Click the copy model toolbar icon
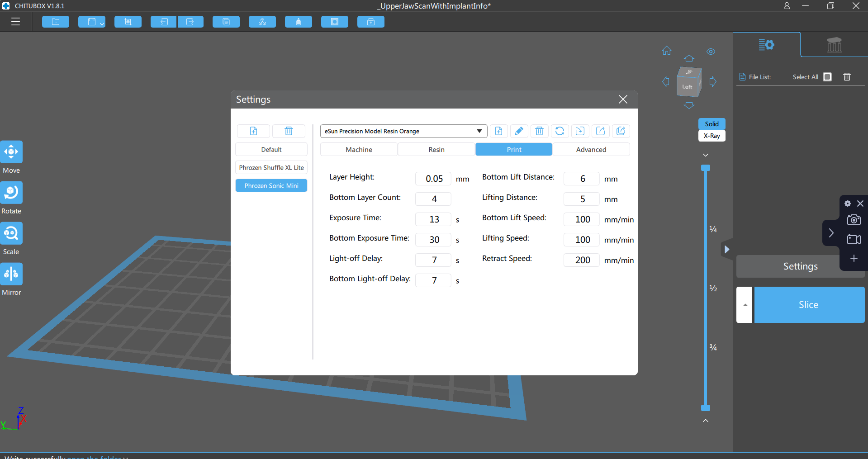Image resolution: width=868 pixels, height=459 pixels. pyautogui.click(x=226, y=22)
